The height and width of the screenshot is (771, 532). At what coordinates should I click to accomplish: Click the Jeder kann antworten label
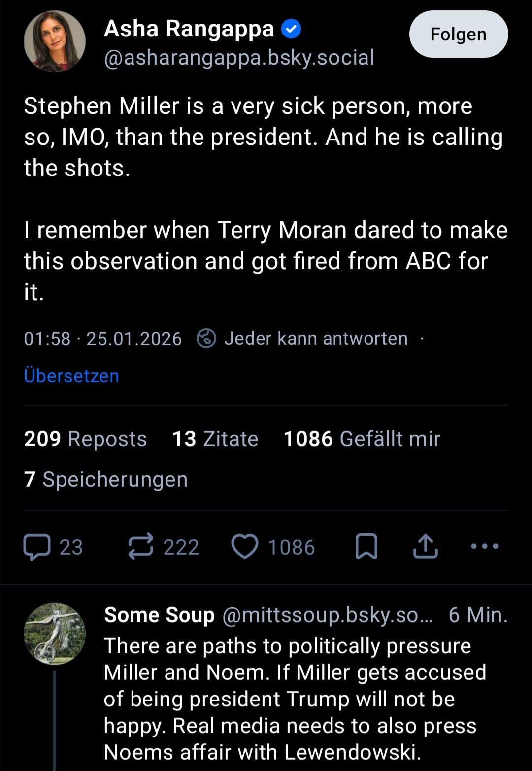pos(316,339)
